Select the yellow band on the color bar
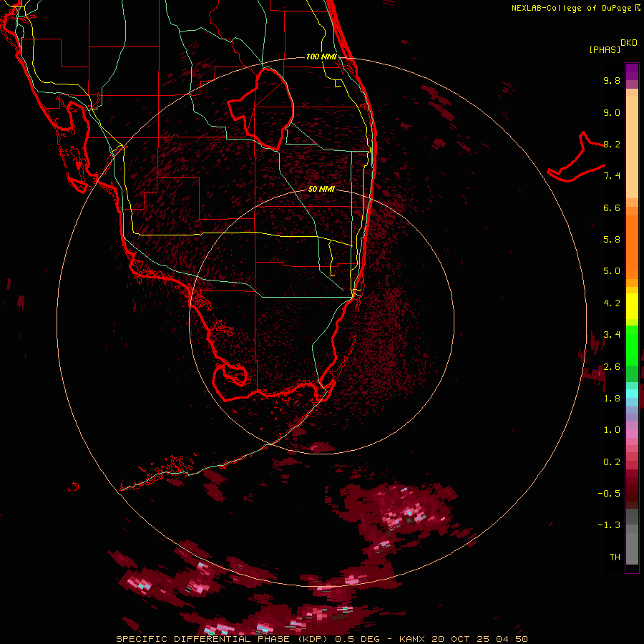 (632, 306)
